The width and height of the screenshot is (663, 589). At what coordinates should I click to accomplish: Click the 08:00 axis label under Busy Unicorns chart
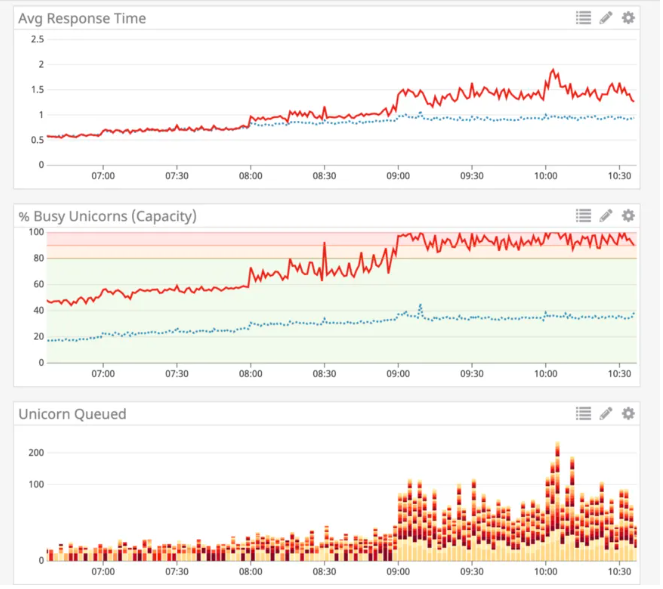click(x=250, y=374)
